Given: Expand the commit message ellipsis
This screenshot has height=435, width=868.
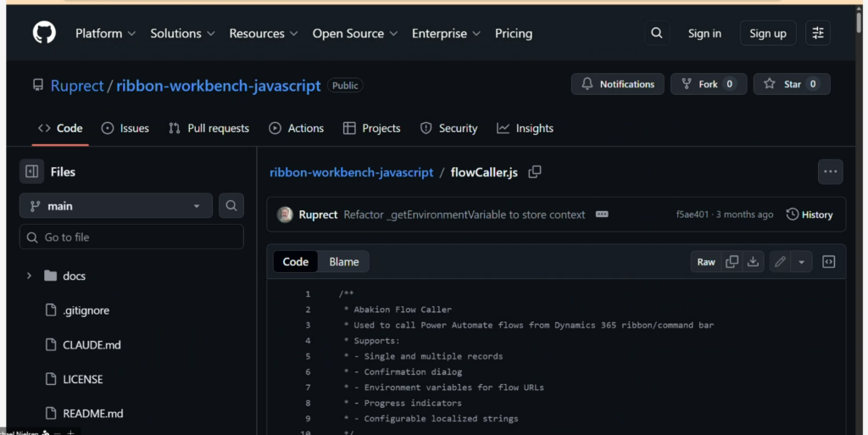Looking at the screenshot, I should [x=602, y=215].
